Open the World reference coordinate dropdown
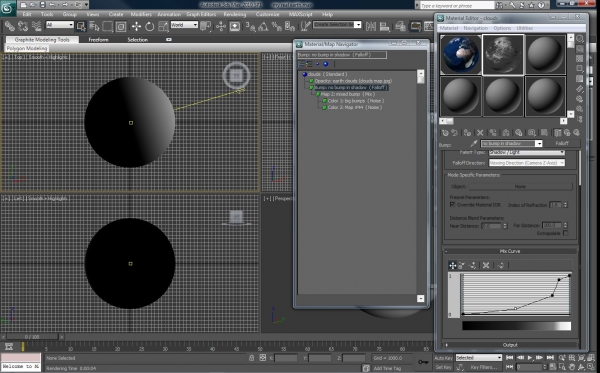Viewport: 600px width, 373px height. pos(184,25)
